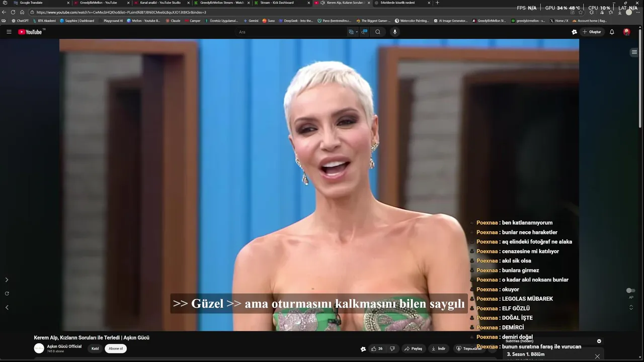Open the browser three-dots menu

click(639, 12)
